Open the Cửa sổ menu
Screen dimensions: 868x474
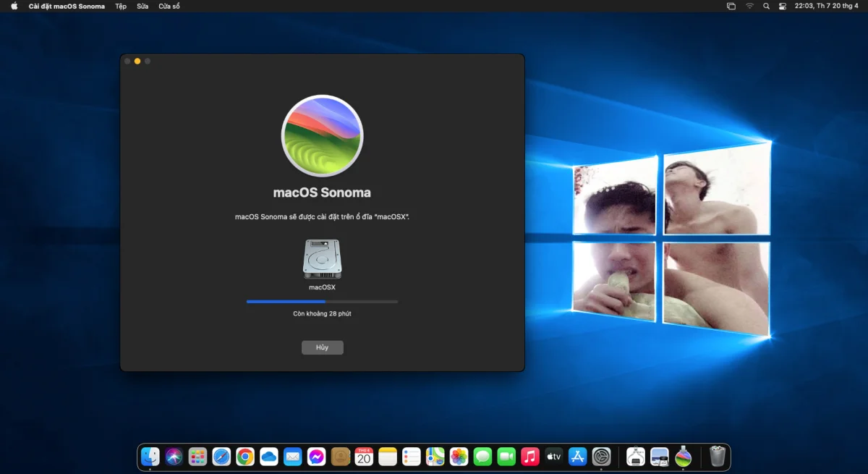169,6
